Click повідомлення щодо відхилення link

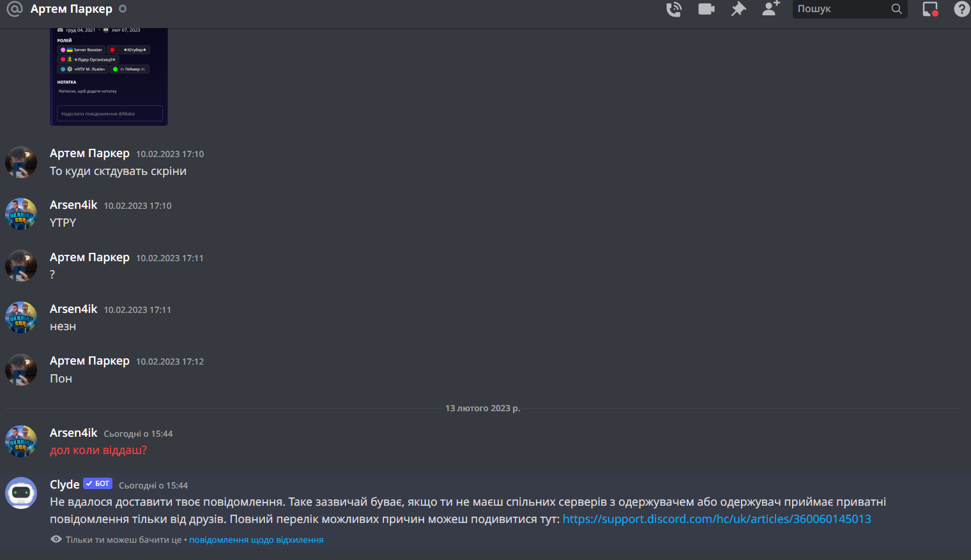(x=256, y=540)
